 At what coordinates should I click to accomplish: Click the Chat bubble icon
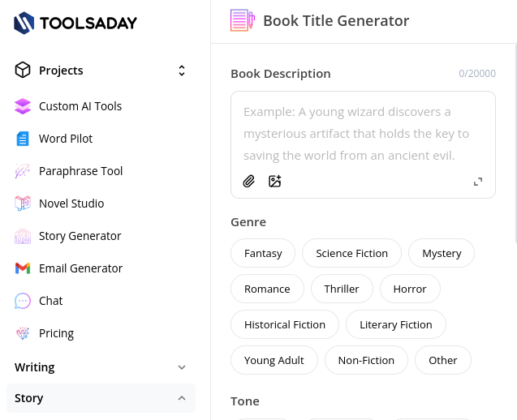[23, 301]
